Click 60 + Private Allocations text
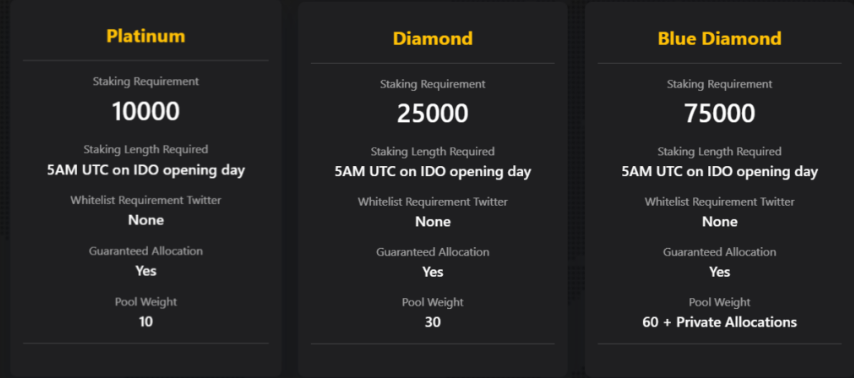 [x=719, y=322]
